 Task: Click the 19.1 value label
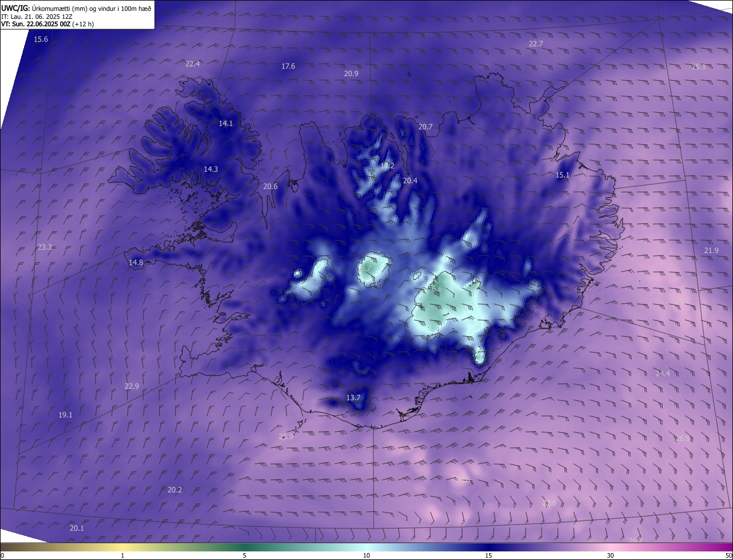pos(65,415)
